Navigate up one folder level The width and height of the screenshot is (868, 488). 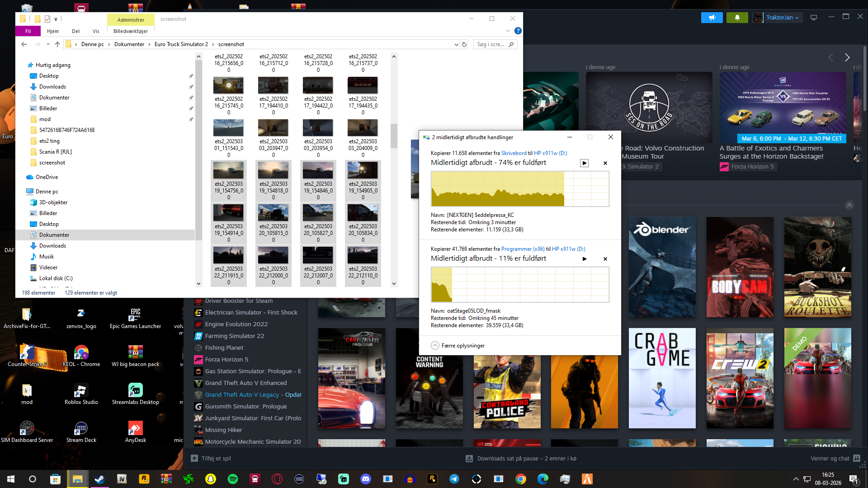[57, 44]
